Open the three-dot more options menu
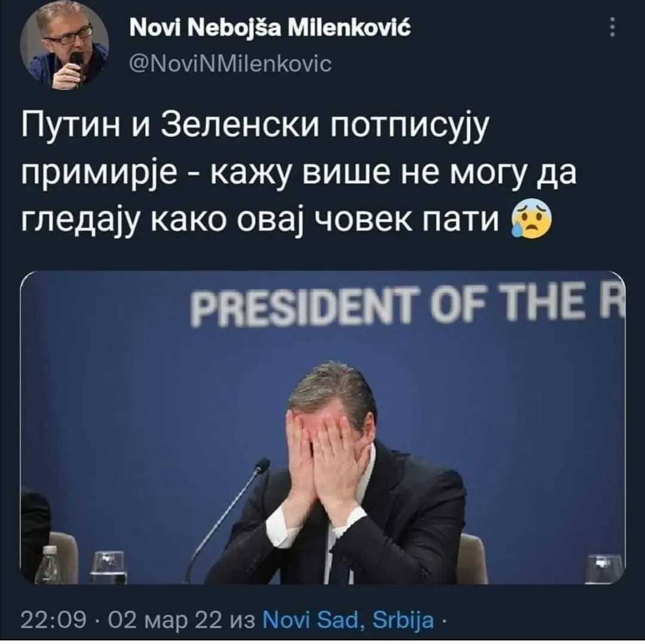Viewport: 645px width, 644px height. 612,27
